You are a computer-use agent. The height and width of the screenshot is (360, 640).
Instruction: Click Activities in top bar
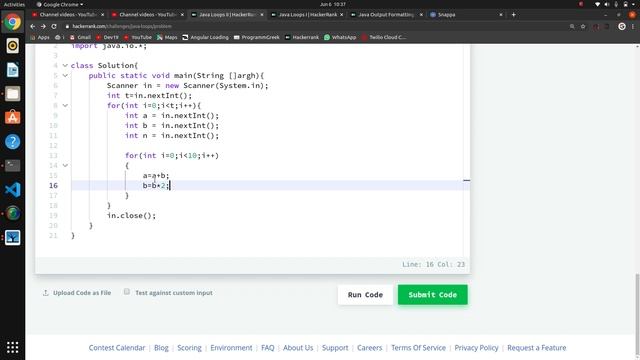(x=14, y=4)
